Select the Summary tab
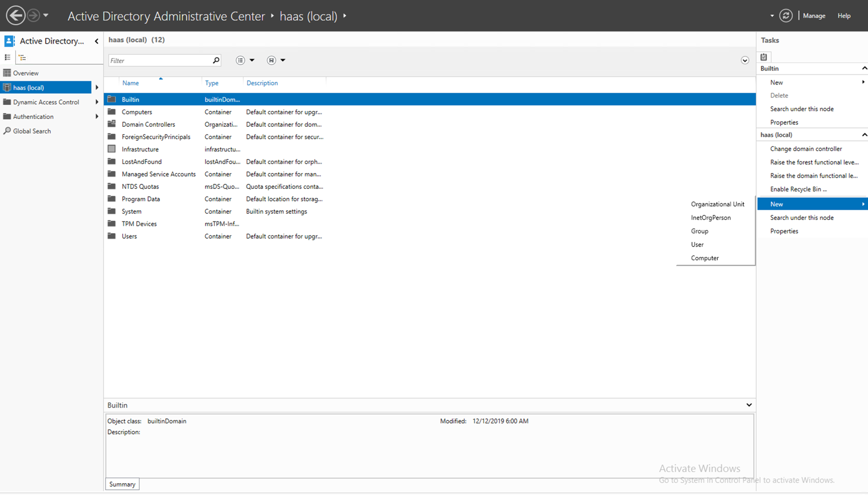This screenshot has width=868, height=495. tap(122, 484)
